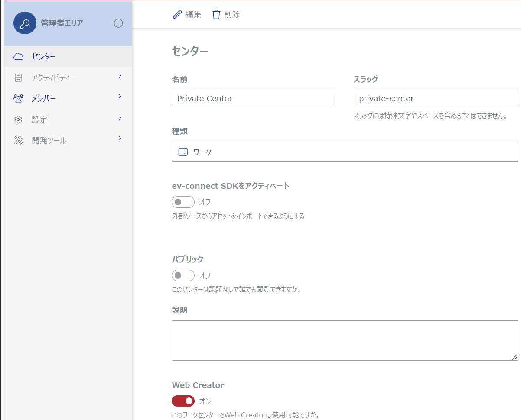
Task: Click the 設定 gear icon
Action: 18,120
